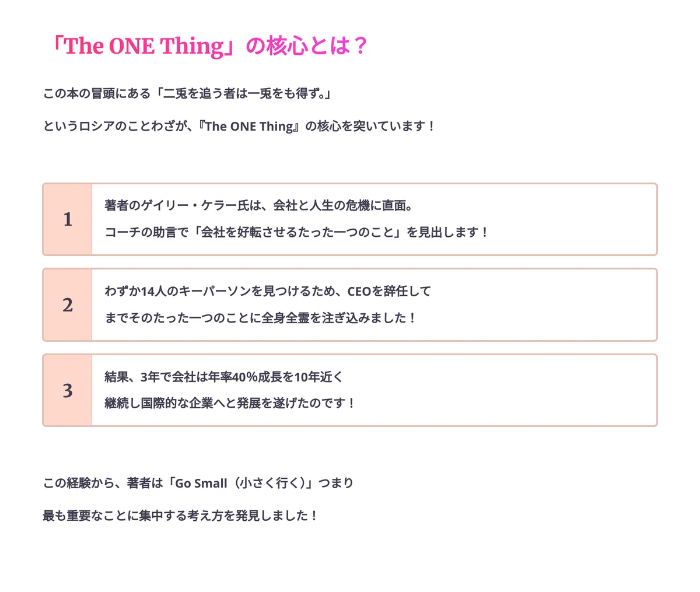
Task: Click the first card's white content area
Action: [x=374, y=219]
